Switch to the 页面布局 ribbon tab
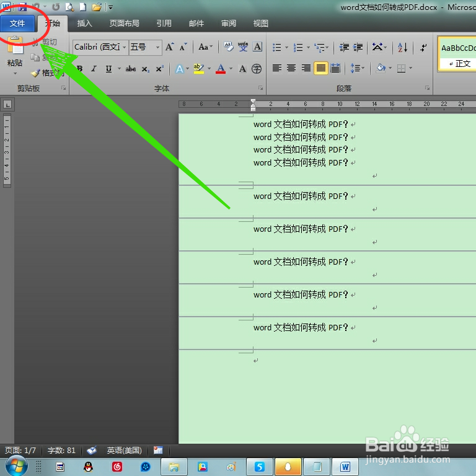 click(x=124, y=24)
